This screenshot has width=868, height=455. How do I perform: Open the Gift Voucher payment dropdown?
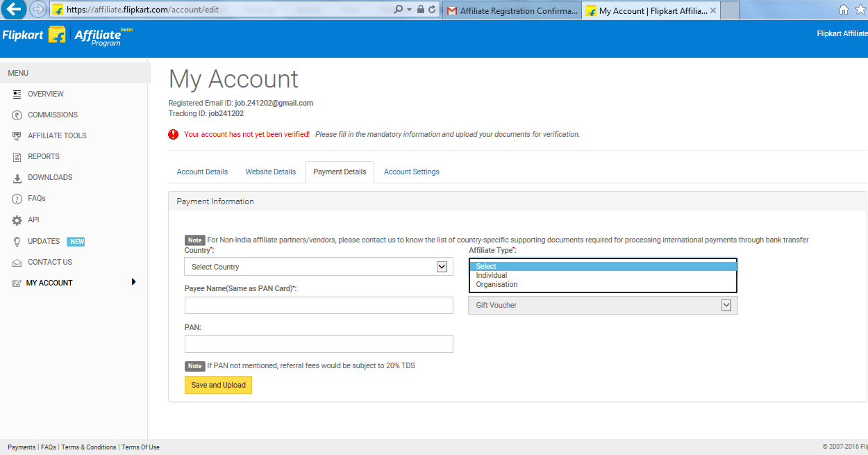coord(603,305)
